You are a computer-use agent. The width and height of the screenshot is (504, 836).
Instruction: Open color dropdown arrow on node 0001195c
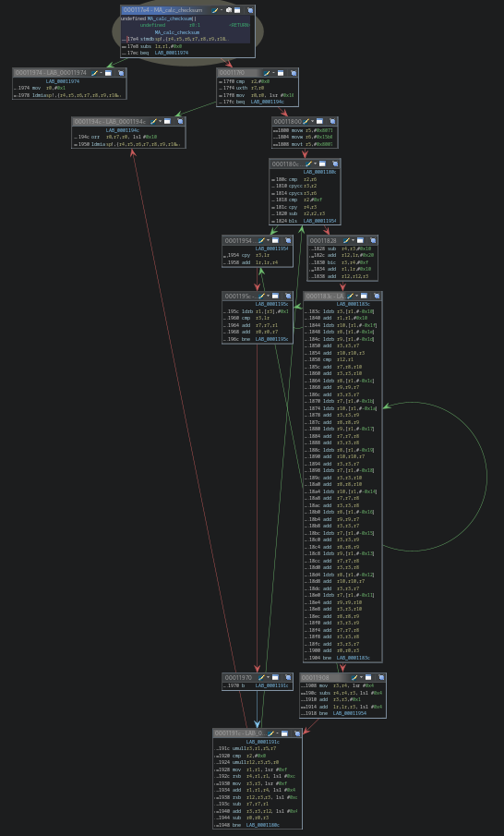pyautogui.click(x=268, y=296)
